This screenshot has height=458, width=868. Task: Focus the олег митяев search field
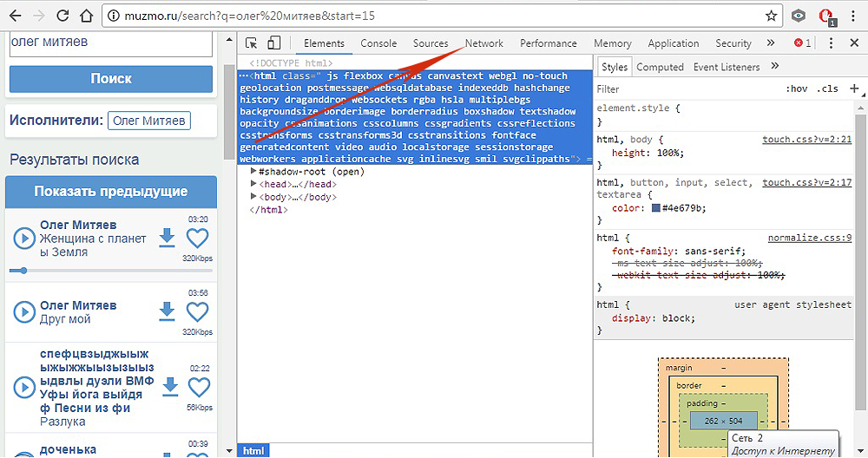pyautogui.click(x=111, y=43)
